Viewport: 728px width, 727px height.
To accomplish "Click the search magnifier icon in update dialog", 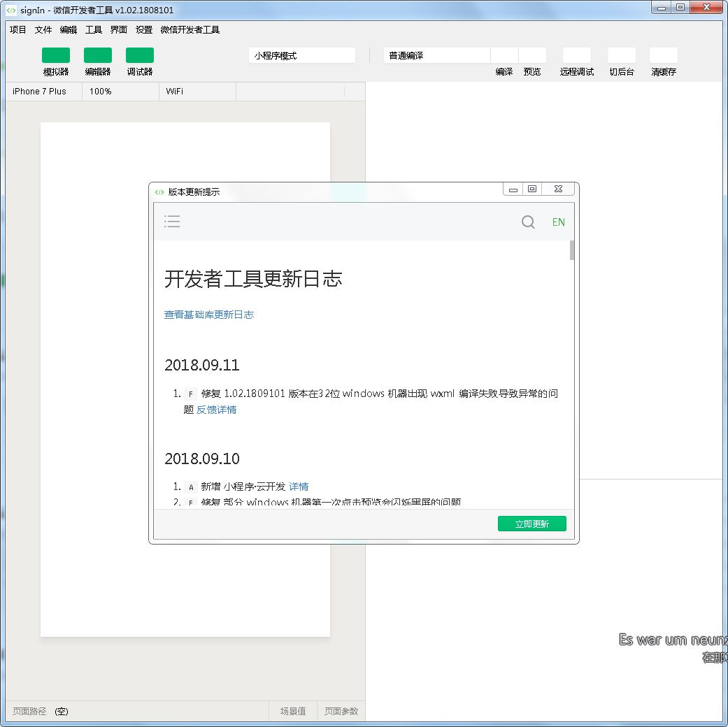I will pos(528,222).
